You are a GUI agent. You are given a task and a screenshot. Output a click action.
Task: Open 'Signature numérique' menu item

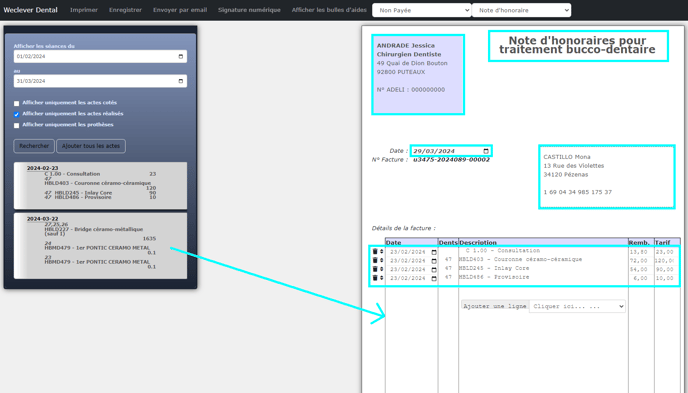pos(249,10)
